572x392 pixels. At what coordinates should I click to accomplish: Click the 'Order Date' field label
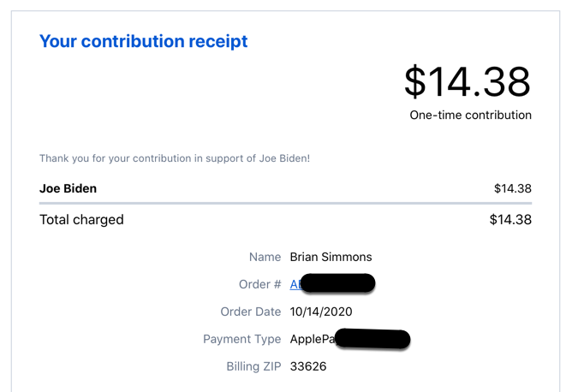tap(251, 312)
